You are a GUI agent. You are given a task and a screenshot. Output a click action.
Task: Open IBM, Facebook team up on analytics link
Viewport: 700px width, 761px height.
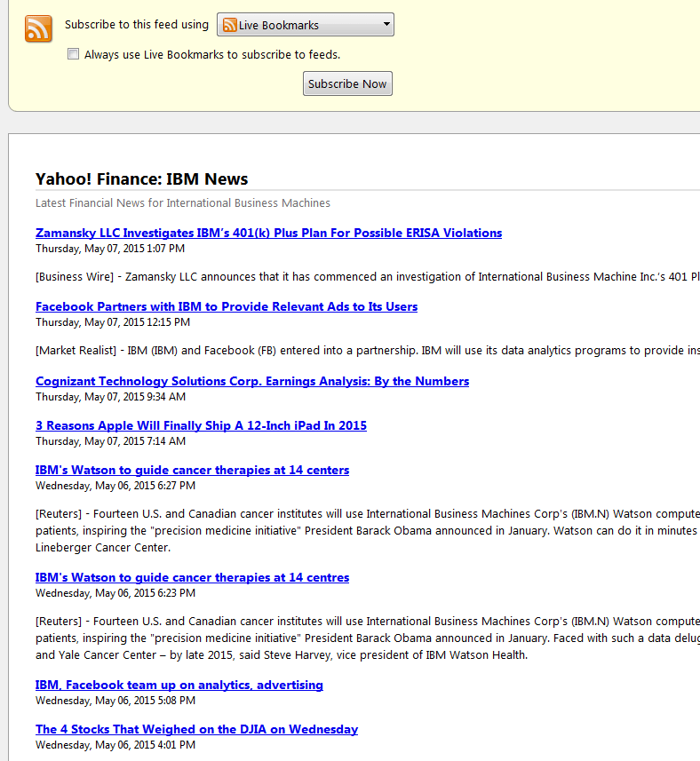[x=179, y=686]
